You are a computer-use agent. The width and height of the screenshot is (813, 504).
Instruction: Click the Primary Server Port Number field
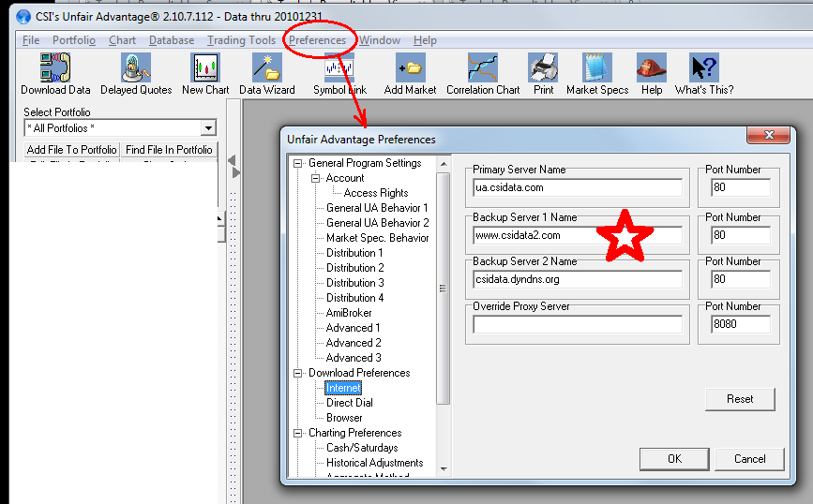741,187
